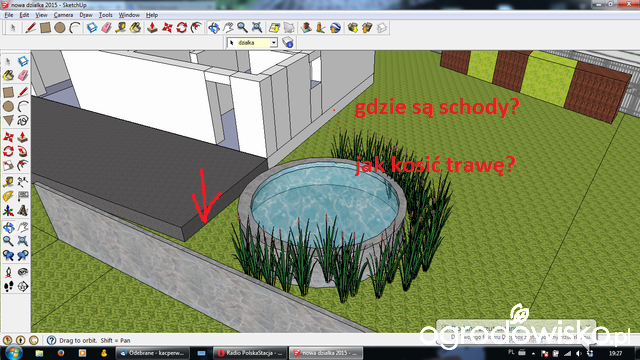640x360 pixels.
Task: Open the Windows Start button
Action: (x=13, y=352)
